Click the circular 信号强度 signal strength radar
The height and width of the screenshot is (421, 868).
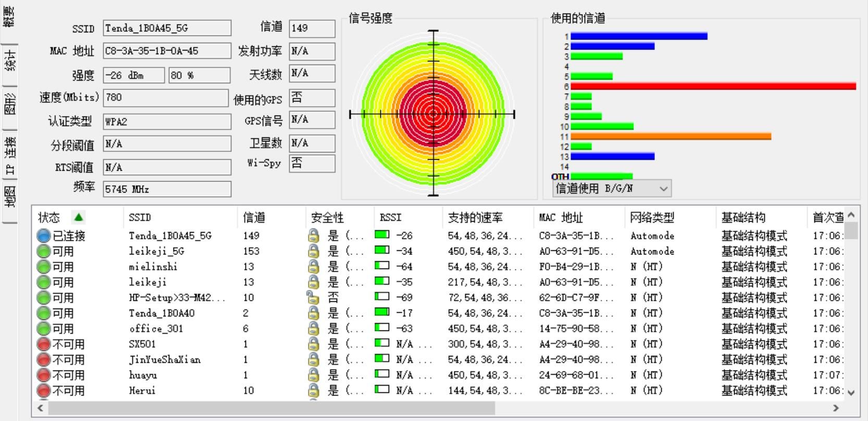coord(433,113)
